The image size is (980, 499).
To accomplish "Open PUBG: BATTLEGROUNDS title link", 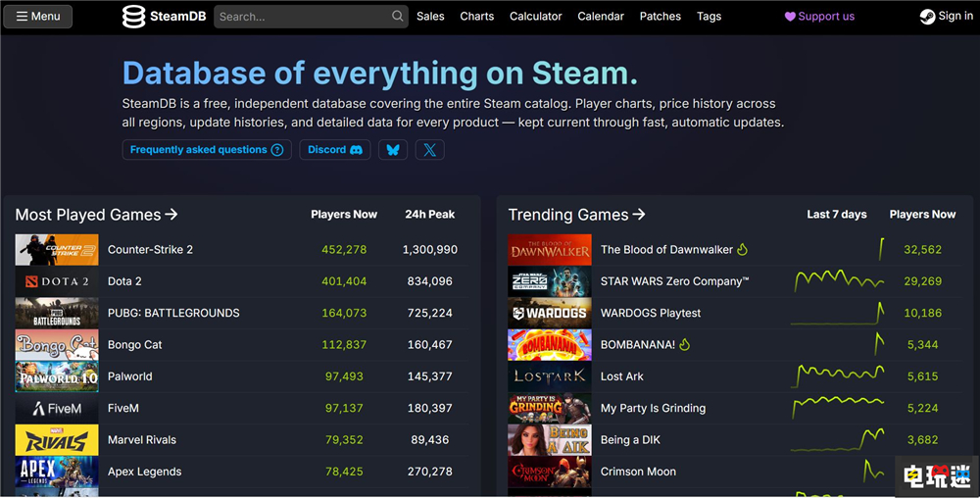I will pyautogui.click(x=173, y=313).
